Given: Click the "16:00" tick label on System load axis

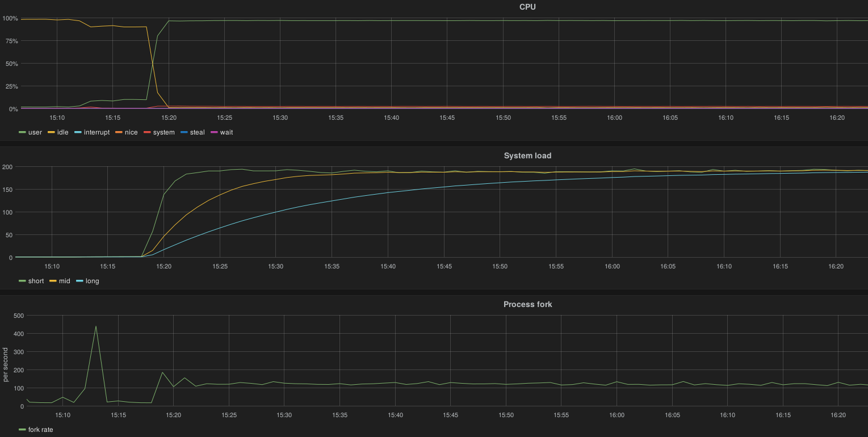Looking at the screenshot, I should 612,266.
